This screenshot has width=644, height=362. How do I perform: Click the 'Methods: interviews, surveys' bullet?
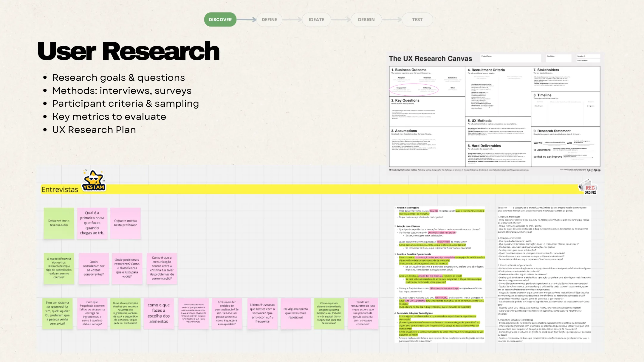click(122, 91)
